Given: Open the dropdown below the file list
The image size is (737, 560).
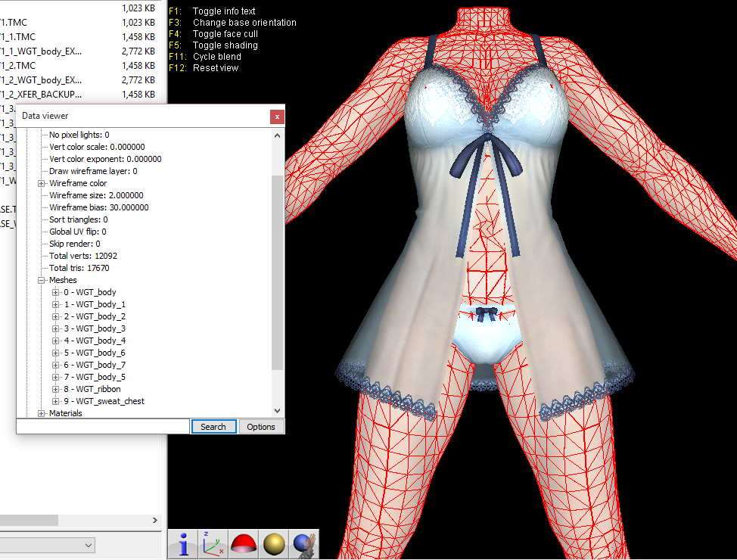Looking at the screenshot, I should pyautogui.click(x=89, y=546).
